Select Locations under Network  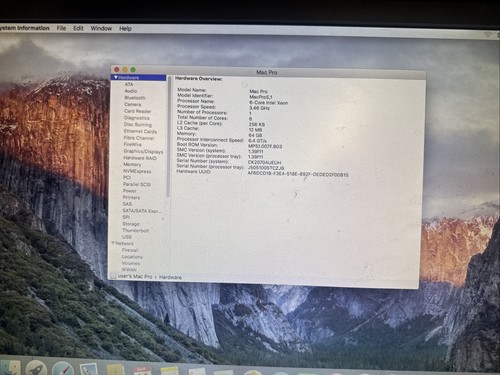point(132,257)
